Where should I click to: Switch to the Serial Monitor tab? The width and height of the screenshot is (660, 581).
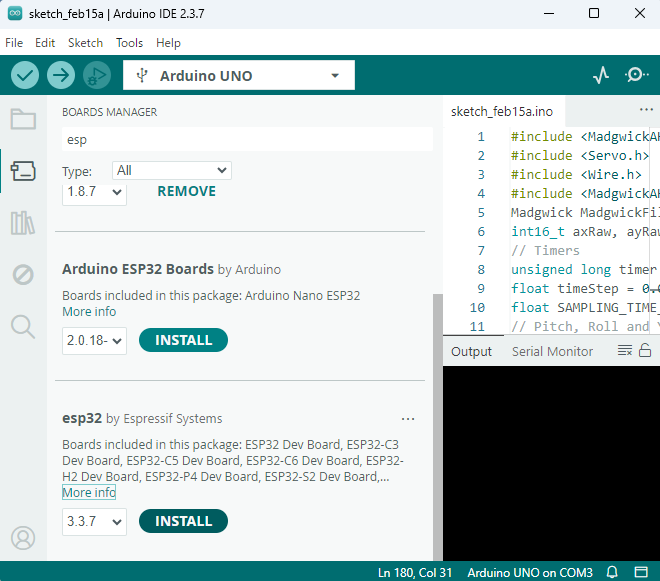click(x=552, y=351)
